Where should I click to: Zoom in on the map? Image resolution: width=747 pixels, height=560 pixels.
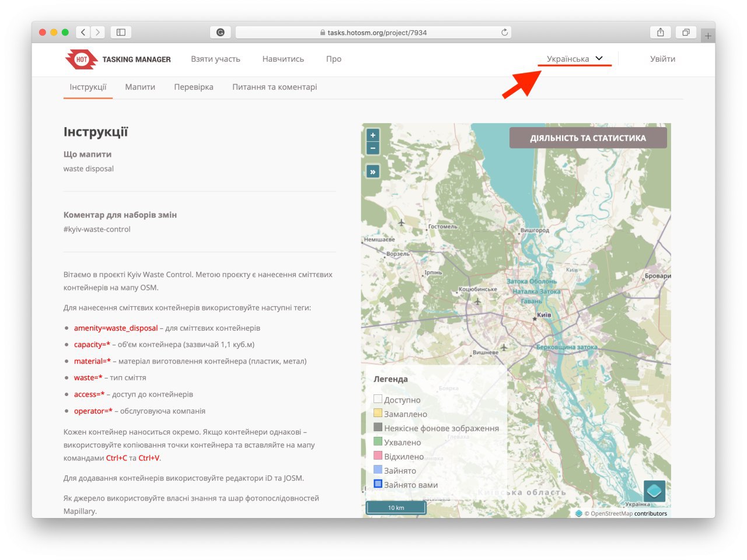373,135
